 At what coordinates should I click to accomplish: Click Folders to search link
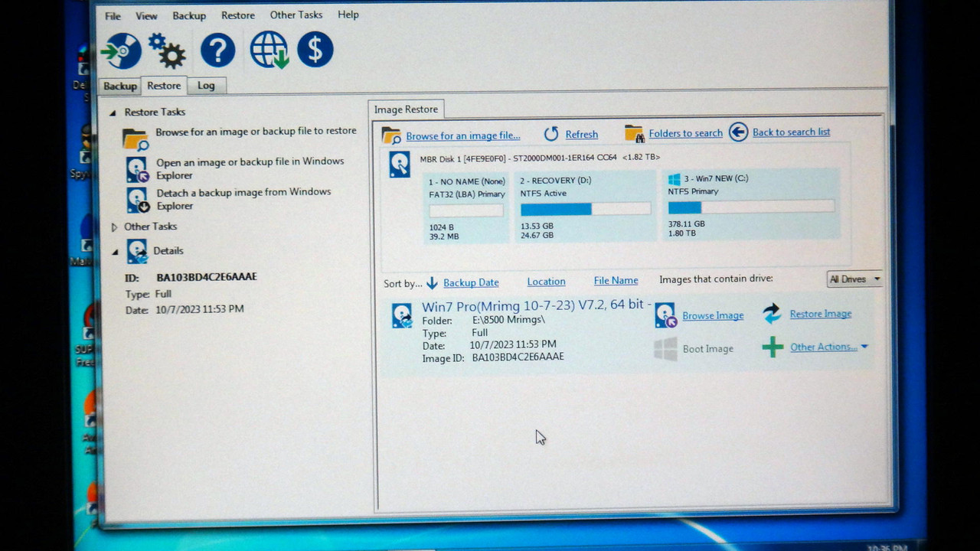(x=685, y=133)
